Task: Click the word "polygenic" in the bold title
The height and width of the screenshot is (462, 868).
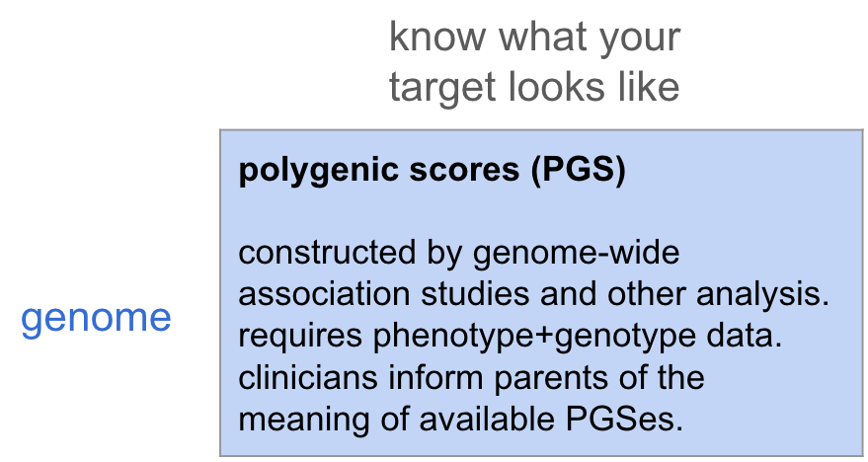Action: tap(318, 171)
